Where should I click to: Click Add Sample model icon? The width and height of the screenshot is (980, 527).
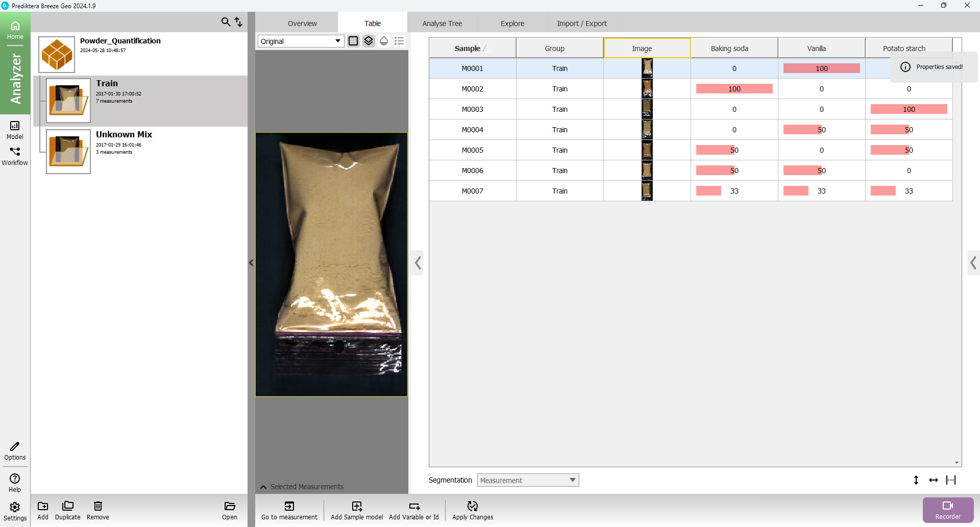(x=357, y=510)
